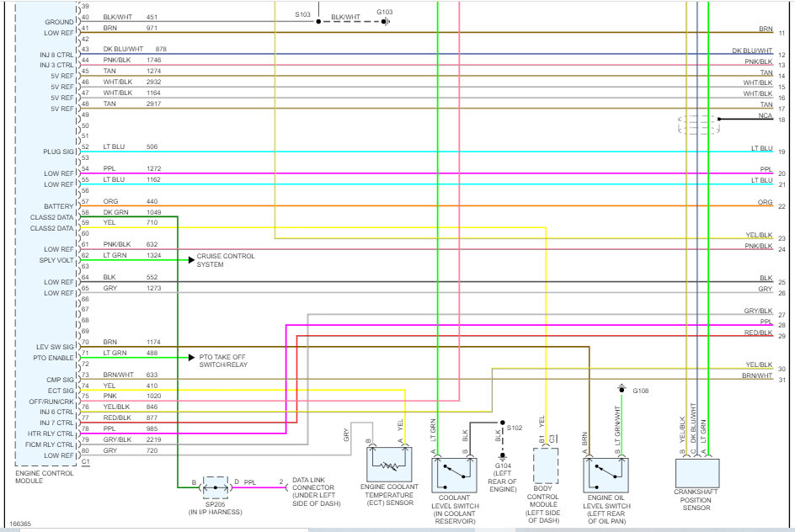Viewport: 795px width, 532px height.
Task: Click the "ORG 440" wire label
Action: coord(131,202)
